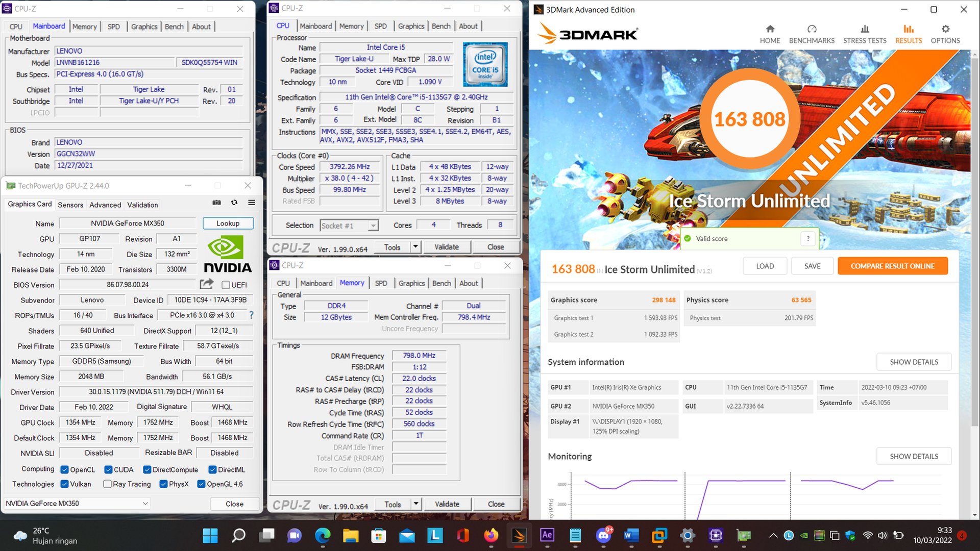The height and width of the screenshot is (551, 980).
Task: Open the Validation tab in GPU-Z
Action: 142,205
